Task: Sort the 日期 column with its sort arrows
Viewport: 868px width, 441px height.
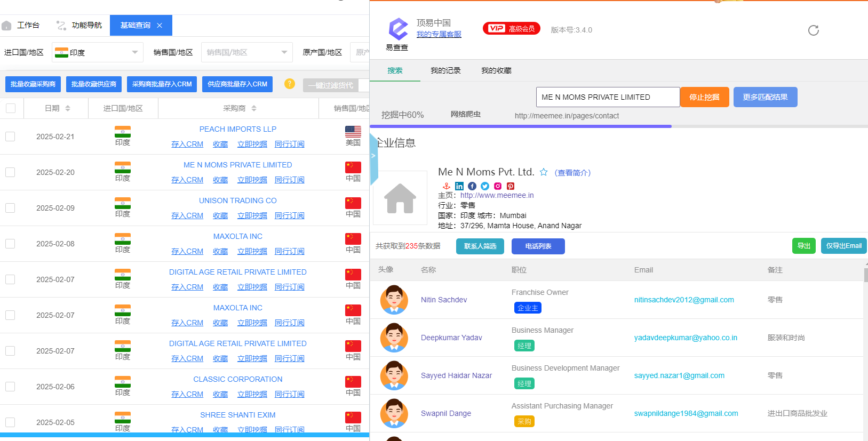Action: coord(68,108)
